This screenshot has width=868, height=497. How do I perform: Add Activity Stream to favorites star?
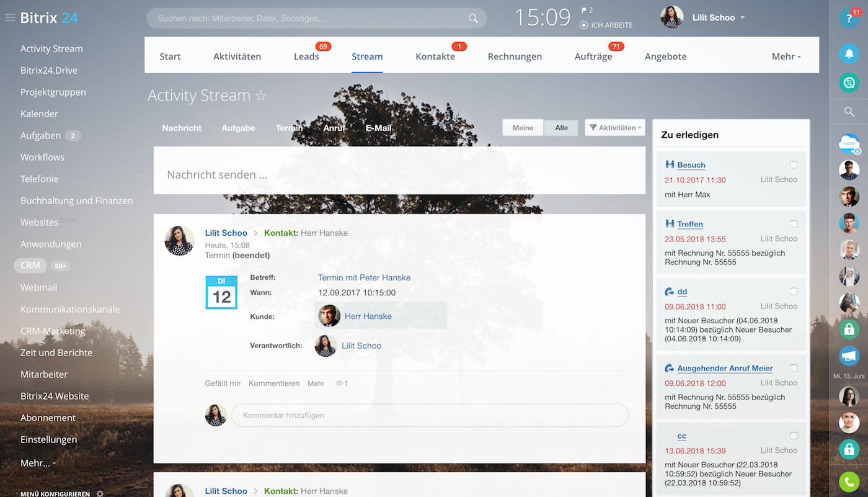pyautogui.click(x=261, y=96)
